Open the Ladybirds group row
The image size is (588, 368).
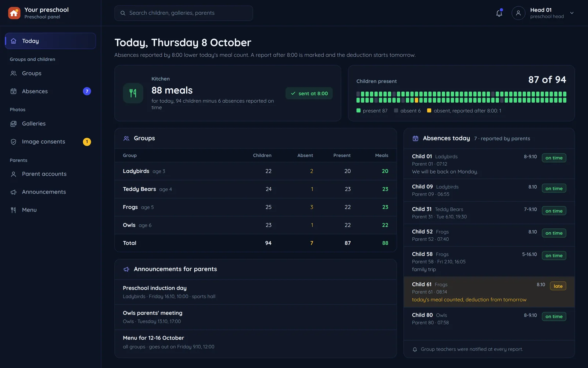point(255,171)
